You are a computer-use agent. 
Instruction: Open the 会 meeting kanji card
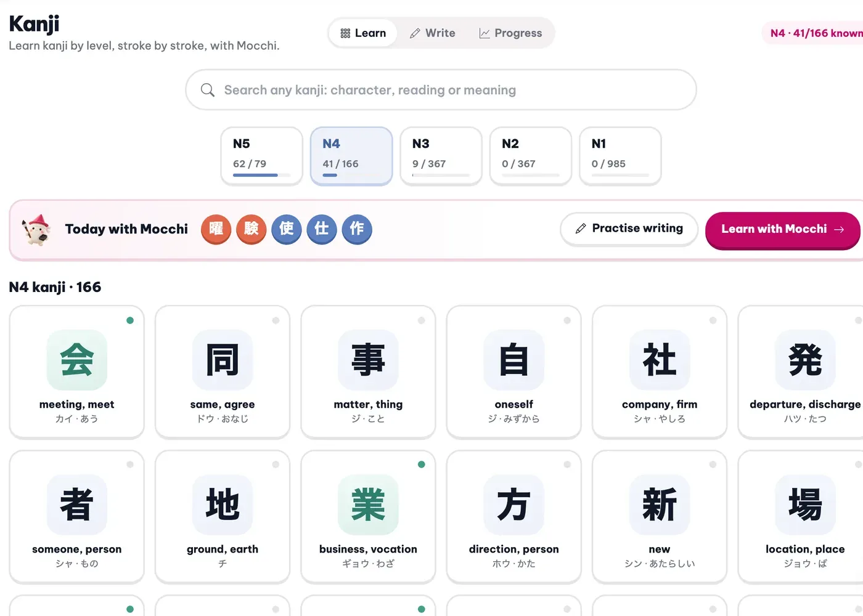77,372
